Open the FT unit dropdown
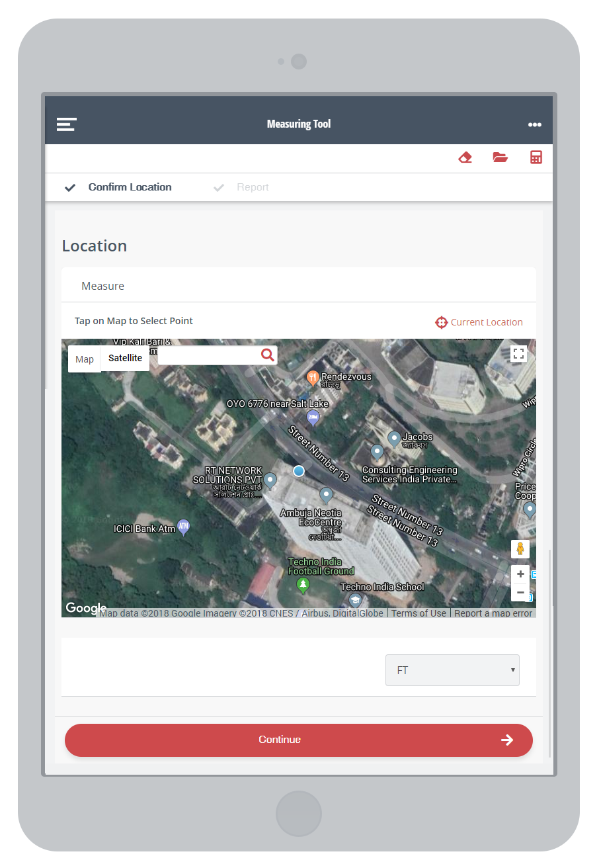Screen dimensions: 599x868 click(452, 670)
